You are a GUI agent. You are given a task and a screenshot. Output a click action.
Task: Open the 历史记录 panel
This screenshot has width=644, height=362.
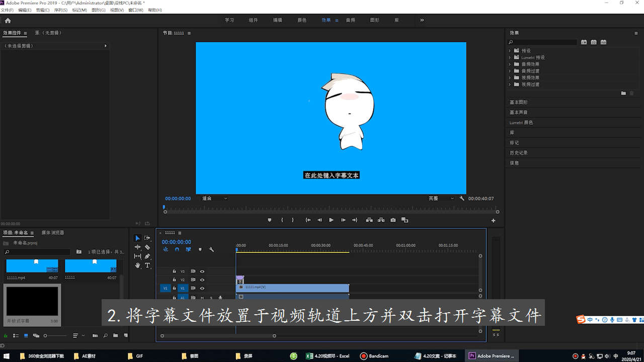coord(519,153)
